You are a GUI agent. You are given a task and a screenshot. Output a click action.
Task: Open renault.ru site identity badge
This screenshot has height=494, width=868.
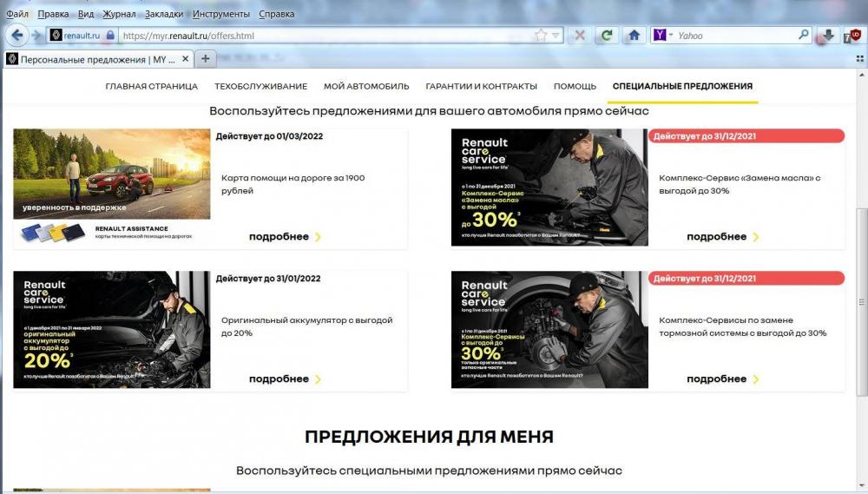pos(76,36)
